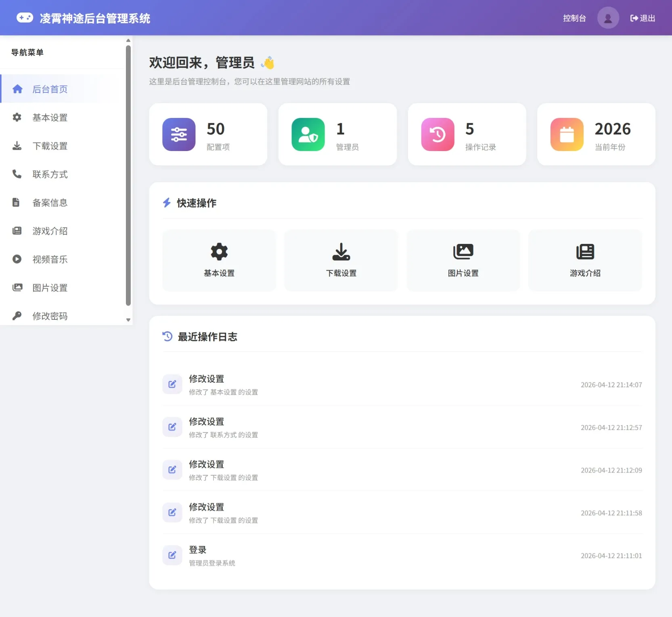Screen dimensions: 672x617
Task: Select the 修改密码 key icon
Action: (17, 316)
